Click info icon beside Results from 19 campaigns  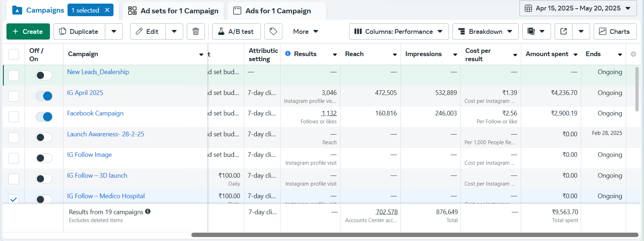pos(148,212)
